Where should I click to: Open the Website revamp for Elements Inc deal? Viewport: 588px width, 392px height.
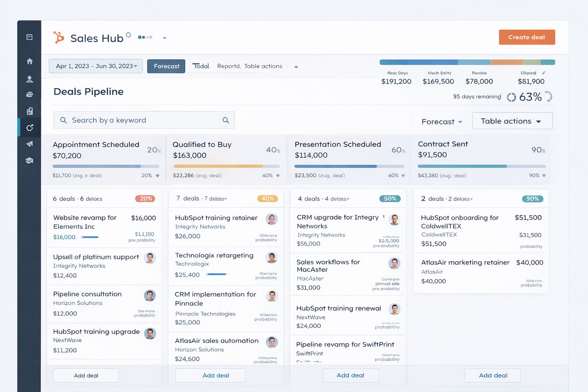click(x=85, y=222)
